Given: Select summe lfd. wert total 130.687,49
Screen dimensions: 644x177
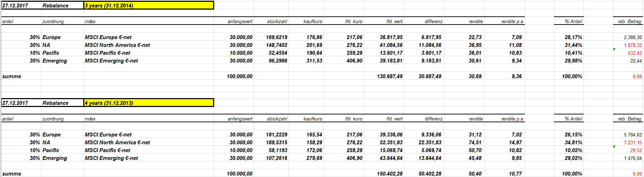Looking at the screenshot, I should tap(390, 76).
